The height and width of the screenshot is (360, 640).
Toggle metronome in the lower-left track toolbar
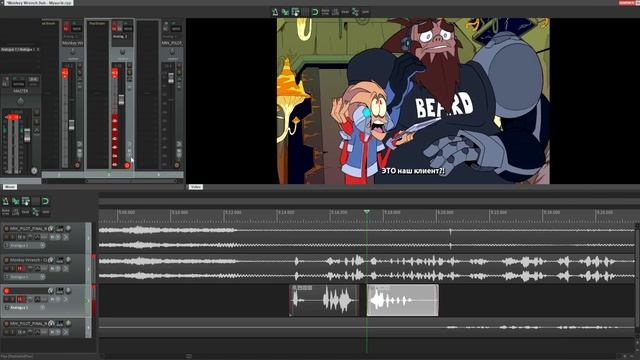pos(6,201)
